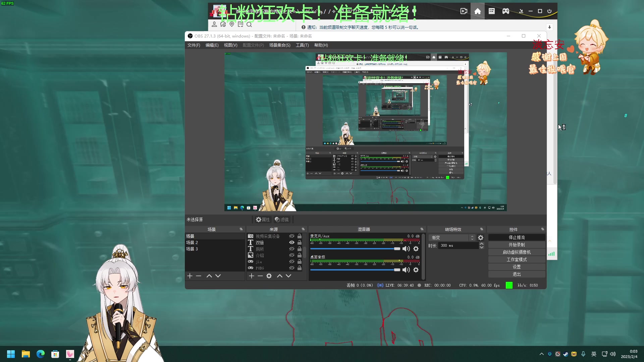Show the PUBG game capture source
This screenshot has width=644, height=362.
[x=292, y=268]
